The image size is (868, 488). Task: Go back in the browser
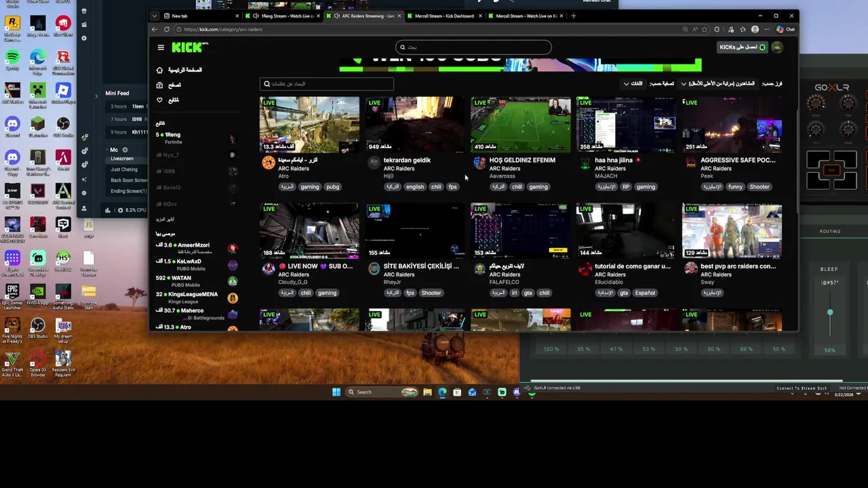155,29
